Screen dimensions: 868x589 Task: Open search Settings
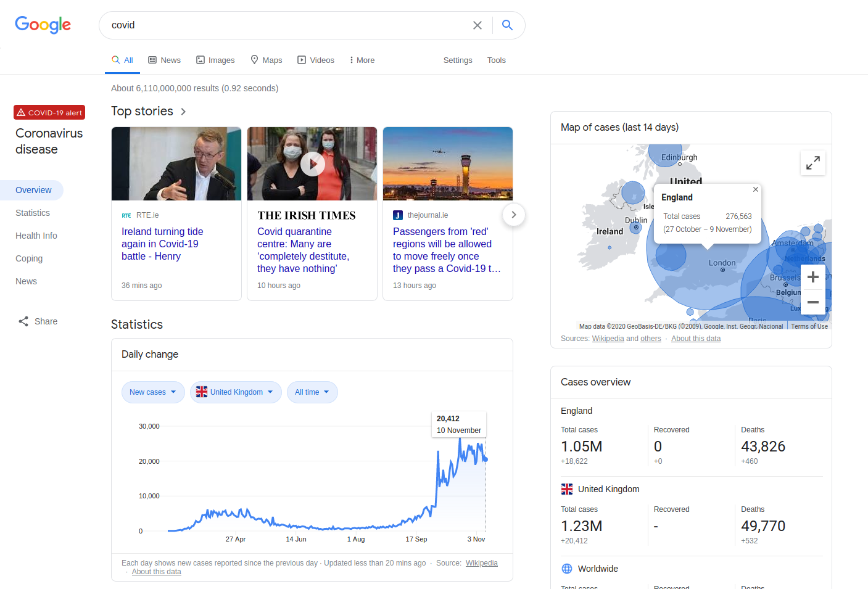458,60
